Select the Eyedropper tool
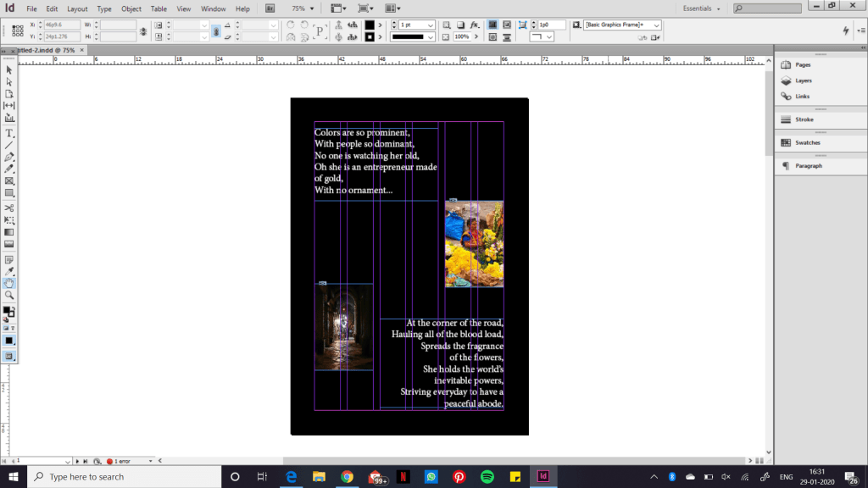This screenshot has width=868, height=488. pyautogui.click(x=9, y=271)
